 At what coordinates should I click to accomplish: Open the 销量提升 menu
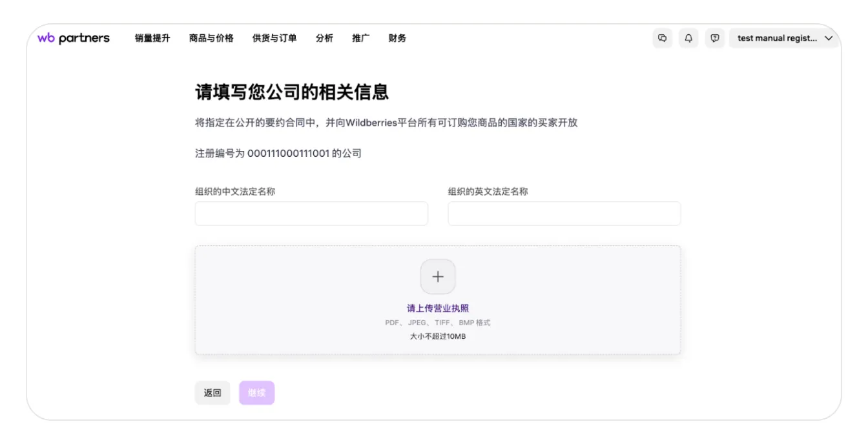pos(152,38)
